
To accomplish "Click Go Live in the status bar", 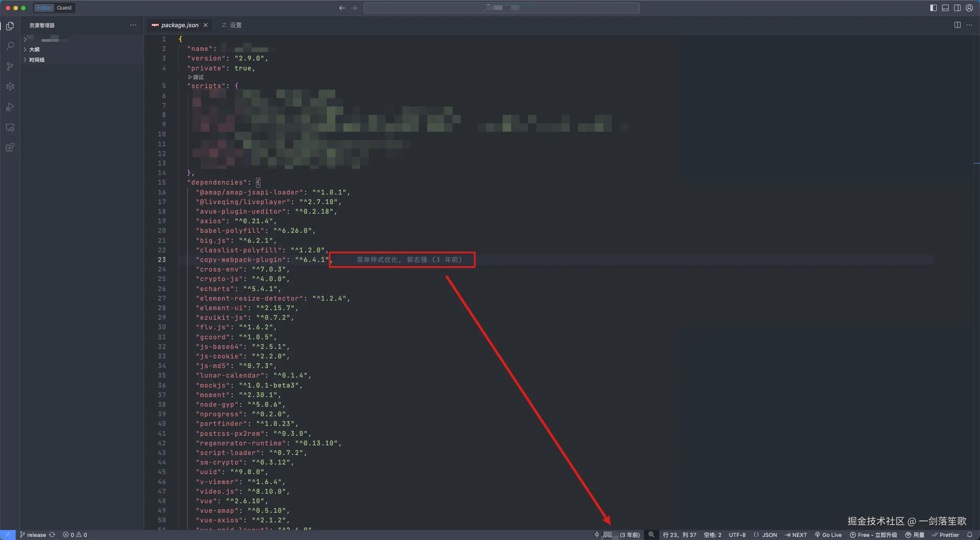I will point(828,535).
